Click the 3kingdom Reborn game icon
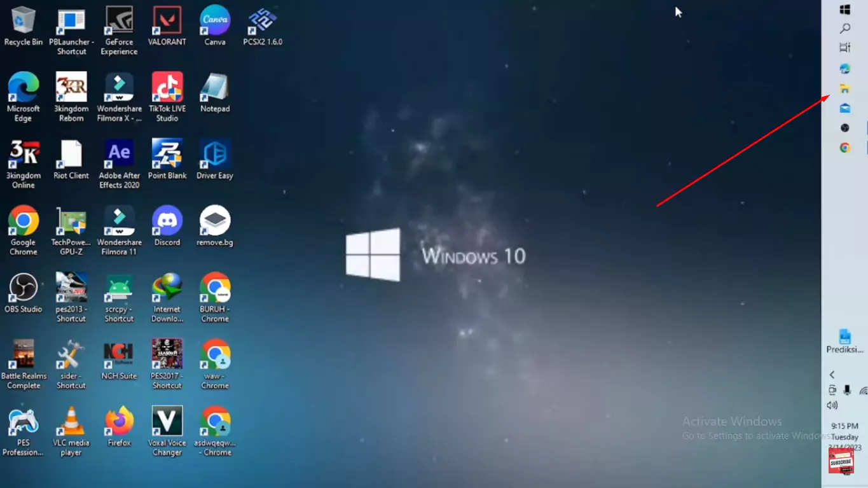This screenshot has width=868, height=488. pos(71,98)
